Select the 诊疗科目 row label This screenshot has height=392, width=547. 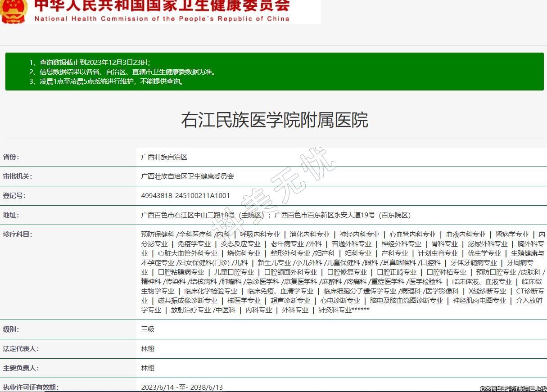(18, 234)
